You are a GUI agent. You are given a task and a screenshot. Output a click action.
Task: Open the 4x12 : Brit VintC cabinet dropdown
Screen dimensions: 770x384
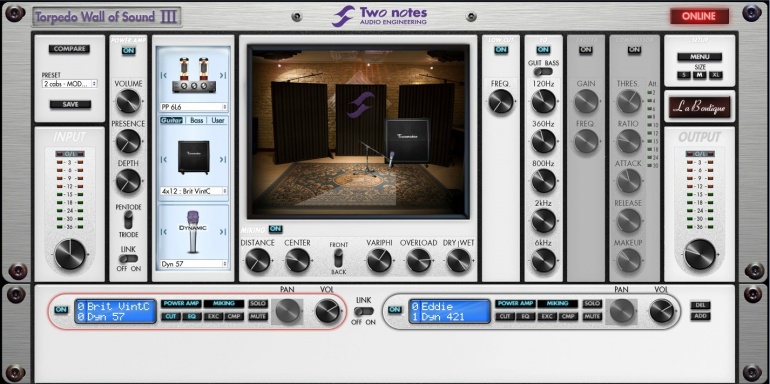(x=193, y=191)
